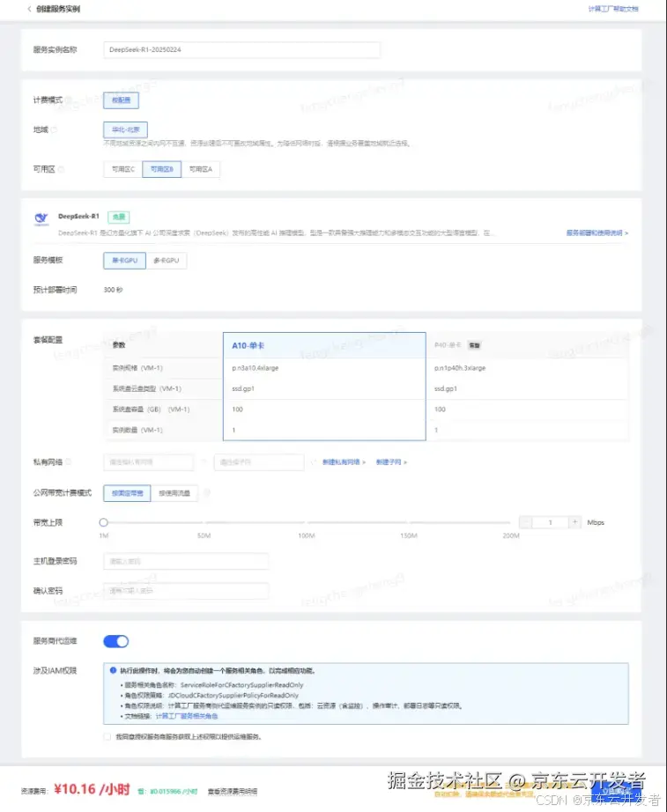Edit the 服务实例名称 input field
The height and width of the screenshot is (812, 667).
241,49
